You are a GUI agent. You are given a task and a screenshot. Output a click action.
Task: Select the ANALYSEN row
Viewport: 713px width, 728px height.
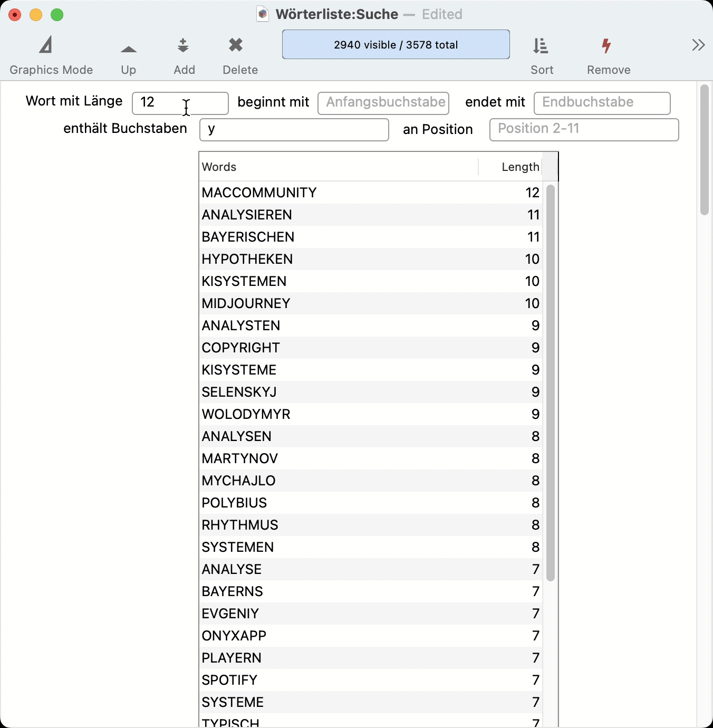371,436
